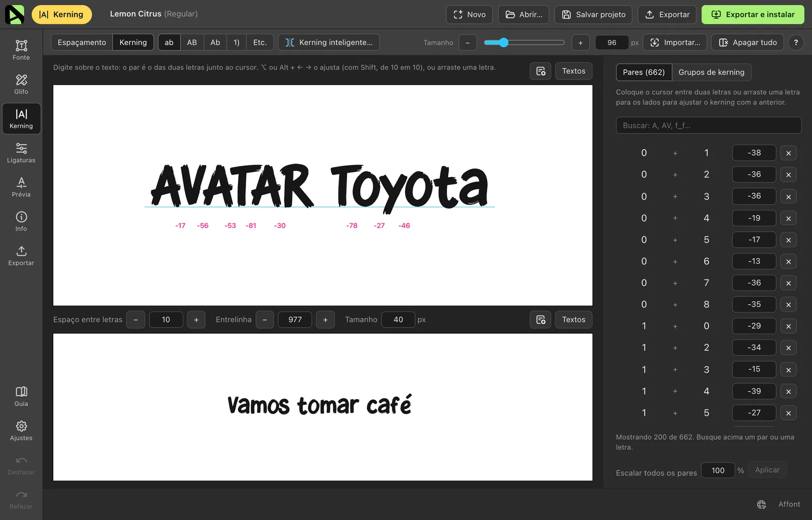Open the Importar... kerning option
The height and width of the screenshot is (520, 812).
point(675,43)
